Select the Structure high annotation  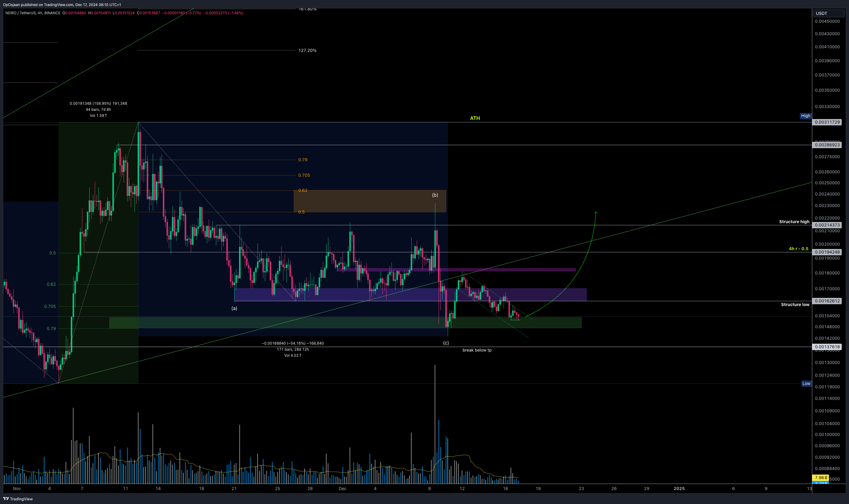point(794,222)
